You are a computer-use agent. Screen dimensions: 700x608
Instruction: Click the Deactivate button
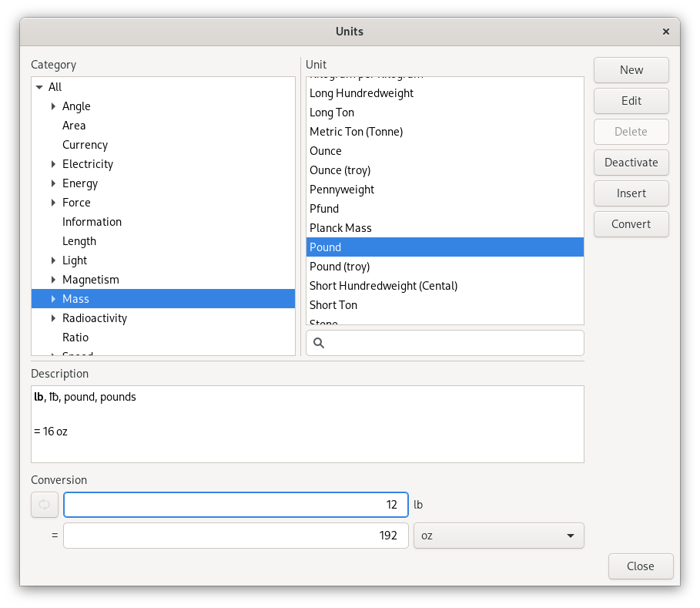[x=631, y=163]
